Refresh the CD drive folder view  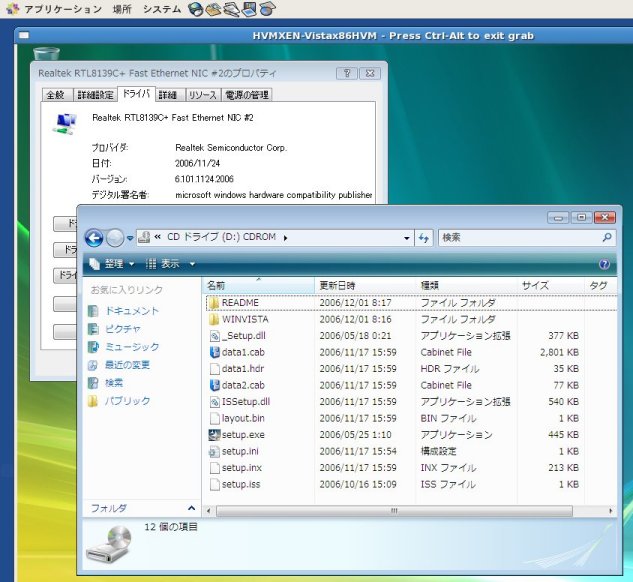(423, 238)
